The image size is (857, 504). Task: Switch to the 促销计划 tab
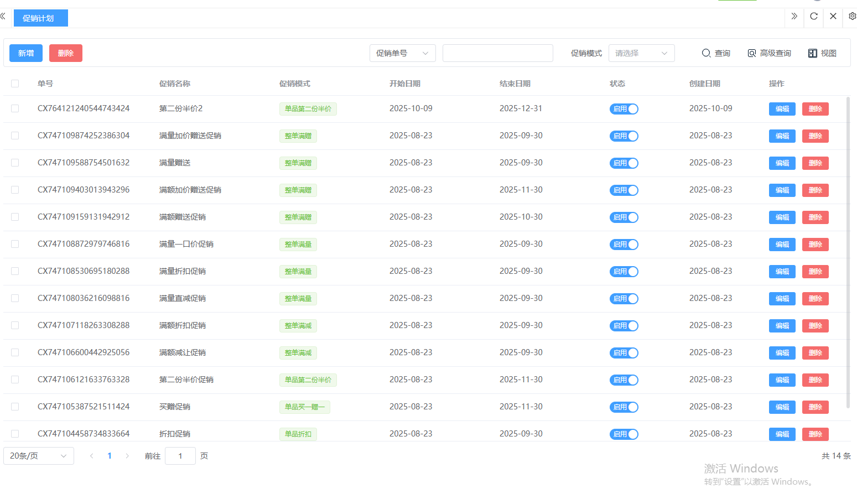point(40,18)
